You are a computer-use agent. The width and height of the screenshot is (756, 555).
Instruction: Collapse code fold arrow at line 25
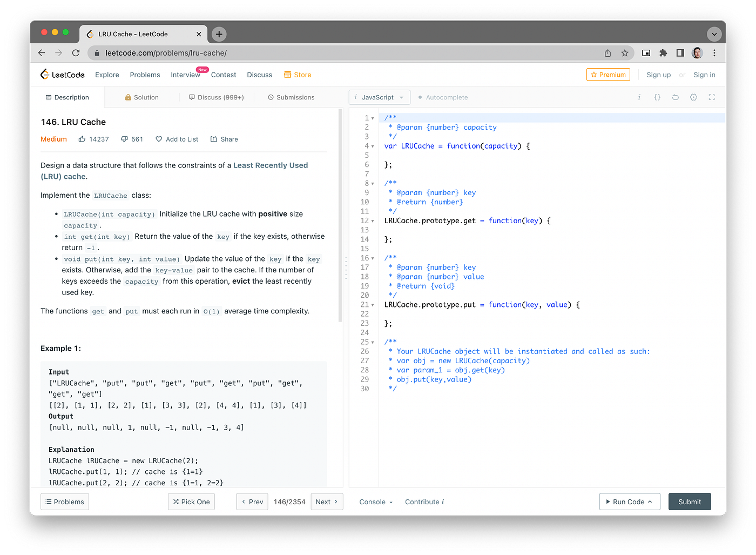tap(373, 343)
